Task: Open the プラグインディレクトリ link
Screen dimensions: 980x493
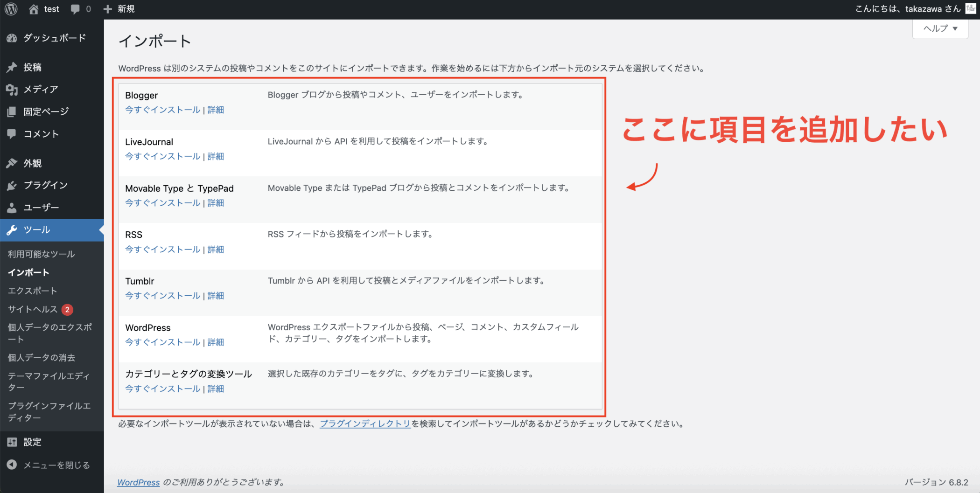Action: 365,424
